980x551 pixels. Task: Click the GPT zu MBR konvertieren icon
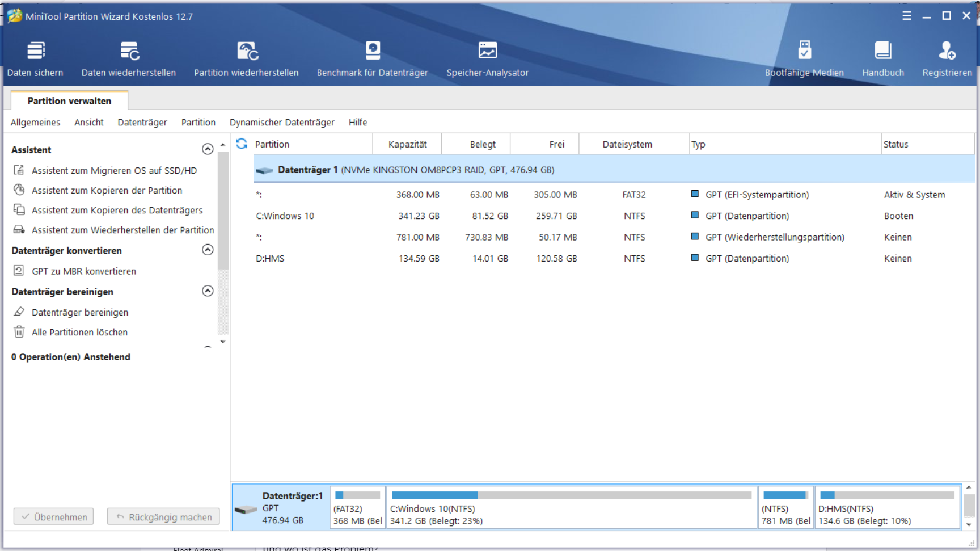19,271
